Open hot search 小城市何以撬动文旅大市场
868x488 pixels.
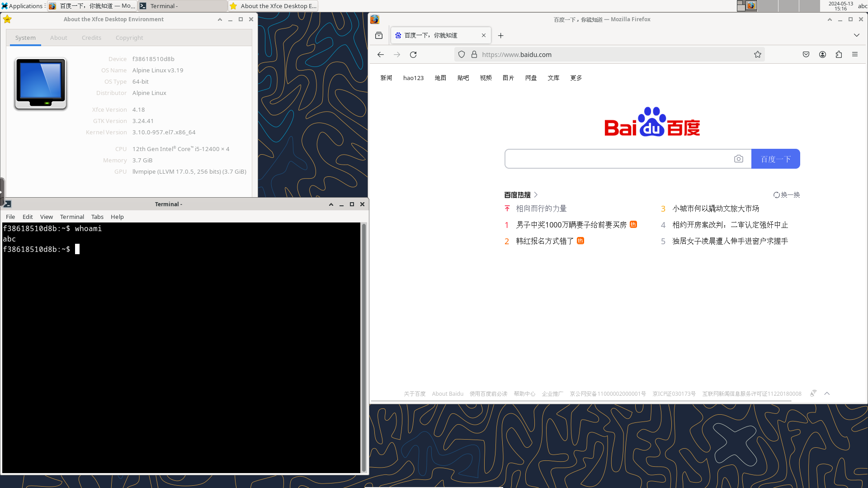coord(716,208)
